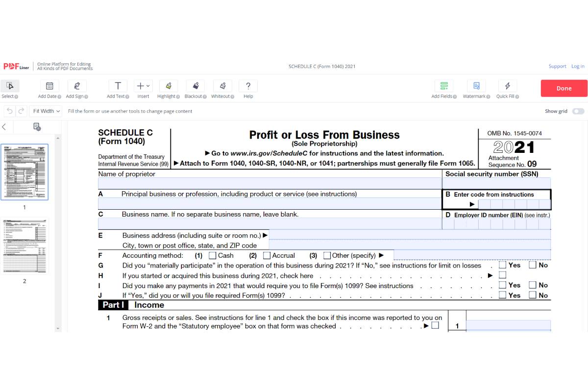Check Yes for line J file 1099

pyautogui.click(x=503, y=295)
